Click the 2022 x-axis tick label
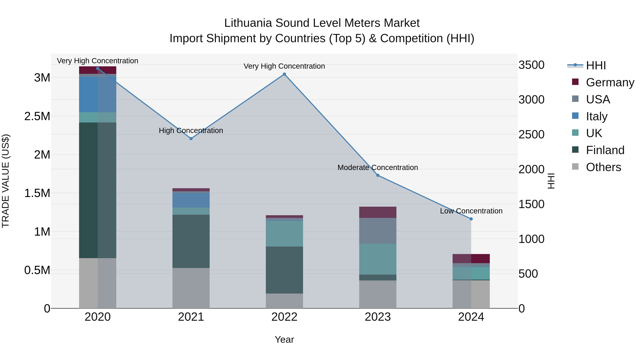The image size is (644, 362). pos(284,317)
